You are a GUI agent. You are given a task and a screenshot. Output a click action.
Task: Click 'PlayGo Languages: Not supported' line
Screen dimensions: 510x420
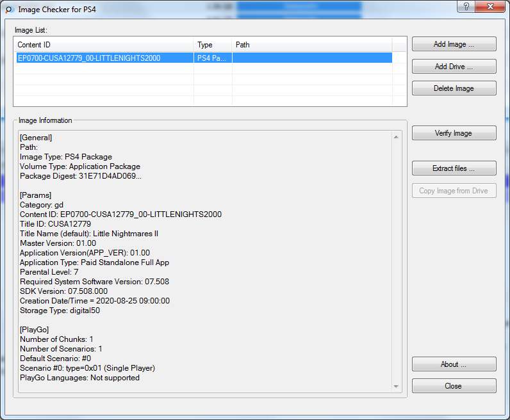click(x=79, y=378)
